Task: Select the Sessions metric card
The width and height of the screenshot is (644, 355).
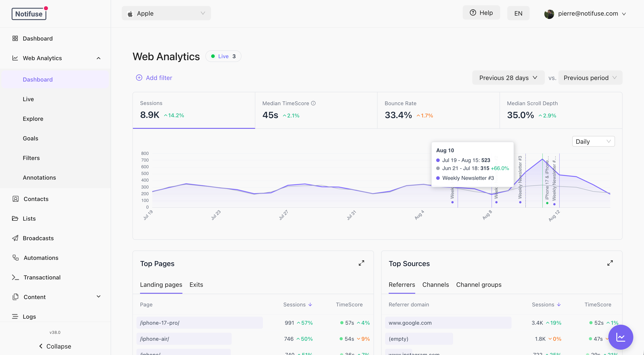Action: (x=194, y=110)
